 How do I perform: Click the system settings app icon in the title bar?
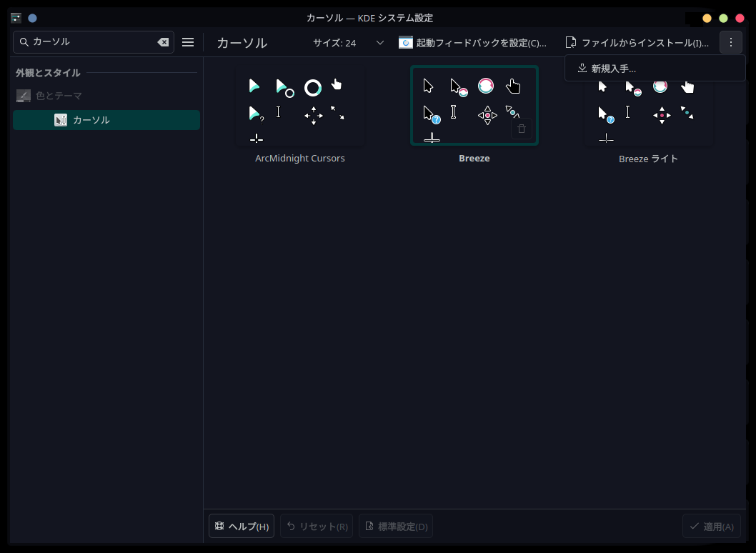click(16, 18)
